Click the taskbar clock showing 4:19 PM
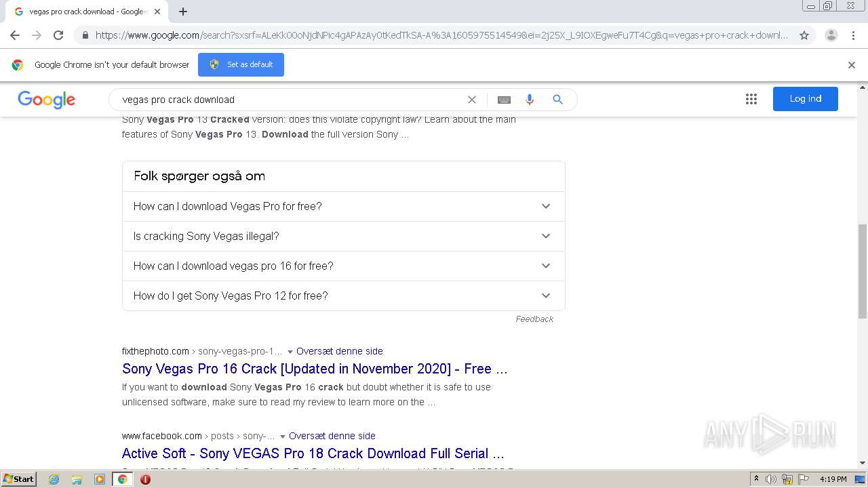868x488 pixels. 833,479
